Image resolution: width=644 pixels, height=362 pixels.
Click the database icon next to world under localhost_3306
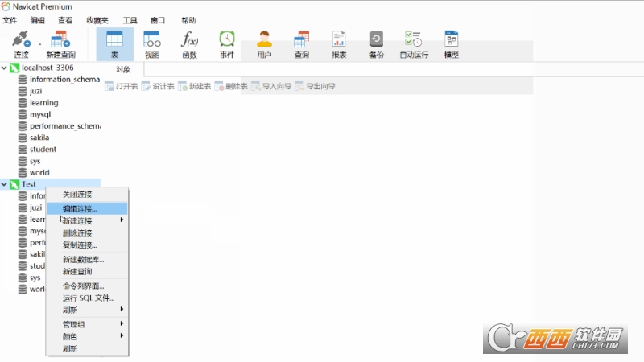(23, 172)
